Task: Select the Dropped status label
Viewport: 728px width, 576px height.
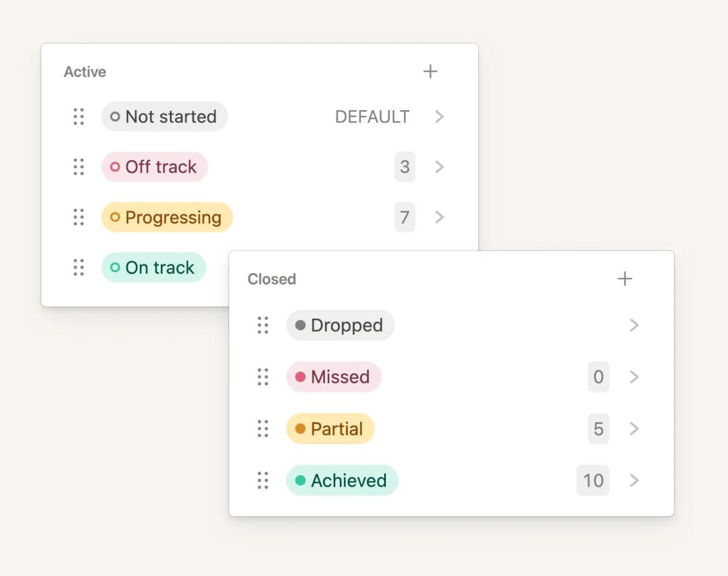Action: (x=340, y=325)
